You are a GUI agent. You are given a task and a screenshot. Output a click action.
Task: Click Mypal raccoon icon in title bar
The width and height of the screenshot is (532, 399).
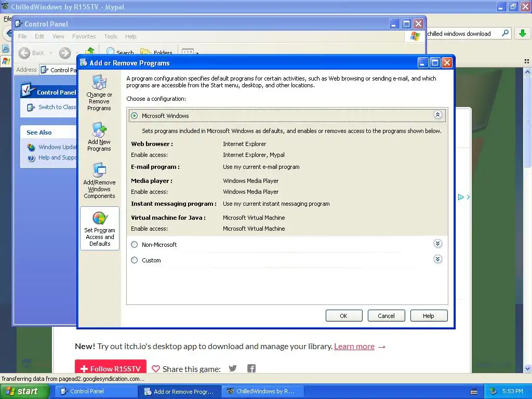pos(5,6)
